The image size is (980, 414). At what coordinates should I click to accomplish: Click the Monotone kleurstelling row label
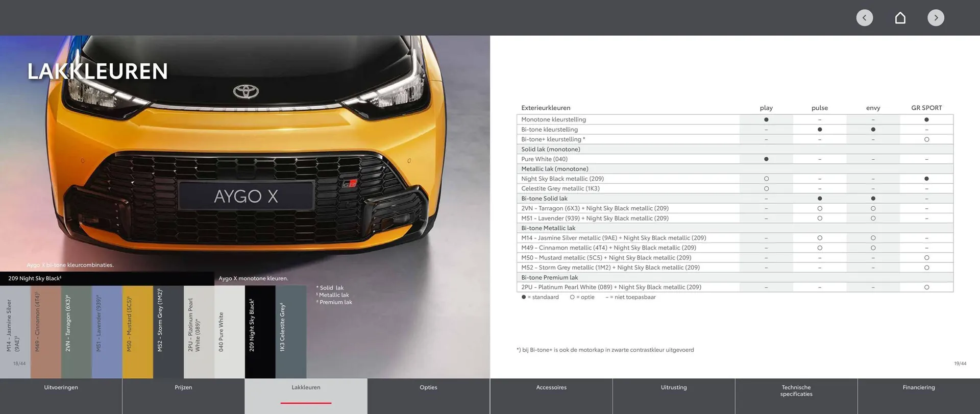[x=553, y=119]
